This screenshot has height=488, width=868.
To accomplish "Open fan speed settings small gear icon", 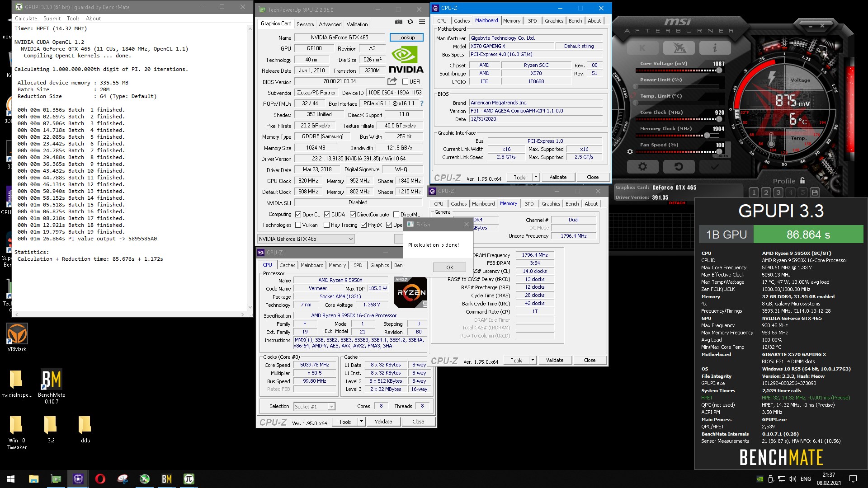I will pos(630,152).
